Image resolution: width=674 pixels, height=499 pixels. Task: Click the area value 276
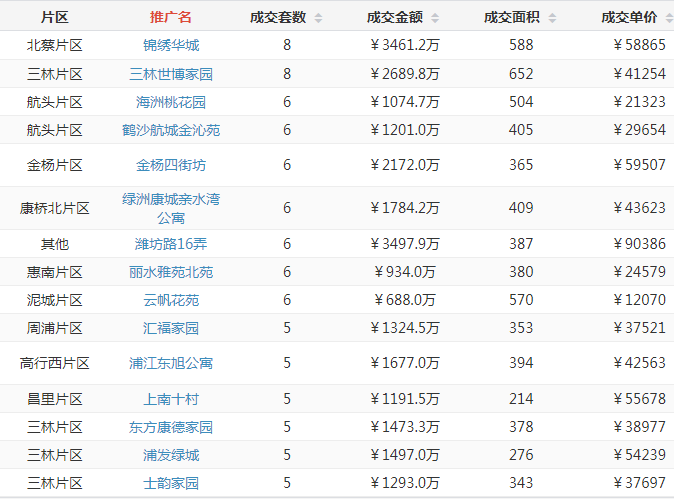coord(521,455)
